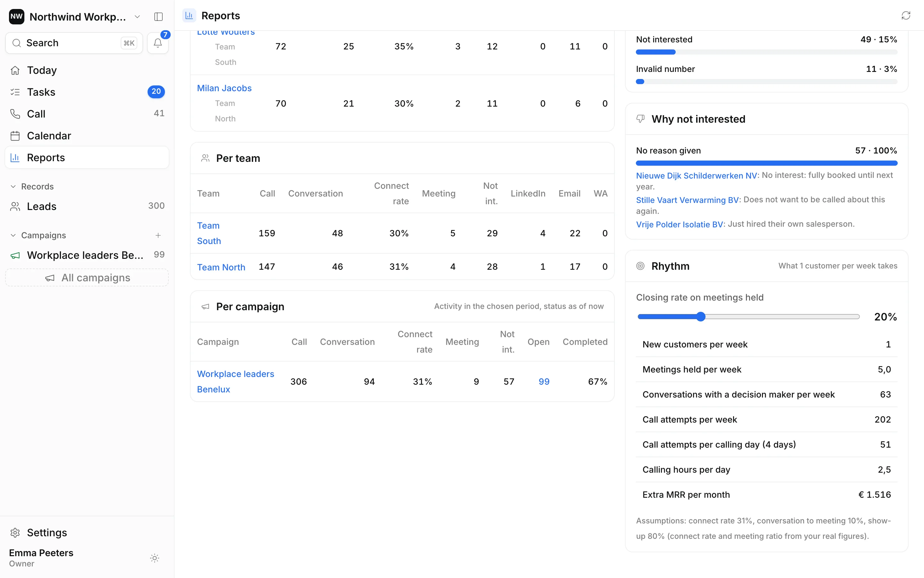Open the notifications bell
Image resolution: width=924 pixels, height=578 pixels.
tap(158, 43)
